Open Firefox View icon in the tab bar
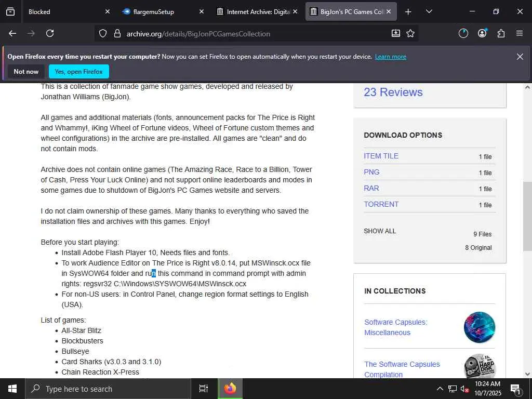The image size is (532, 399). coord(10,11)
